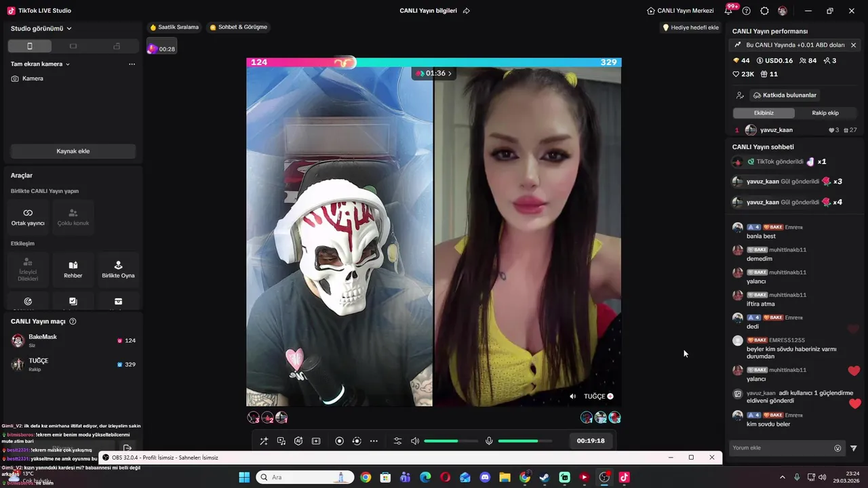The image size is (868, 488).
Task: Click the Kaynak ekle button
Action: 73,151
